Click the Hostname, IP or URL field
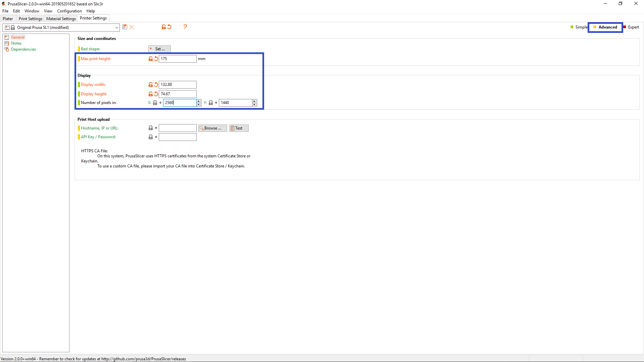The width and height of the screenshot is (644, 362). point(178,128)
